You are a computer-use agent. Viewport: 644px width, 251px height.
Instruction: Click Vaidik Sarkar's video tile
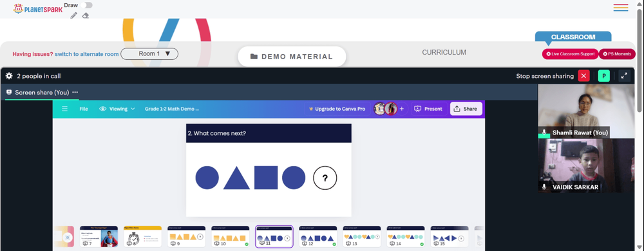(586, 165)
